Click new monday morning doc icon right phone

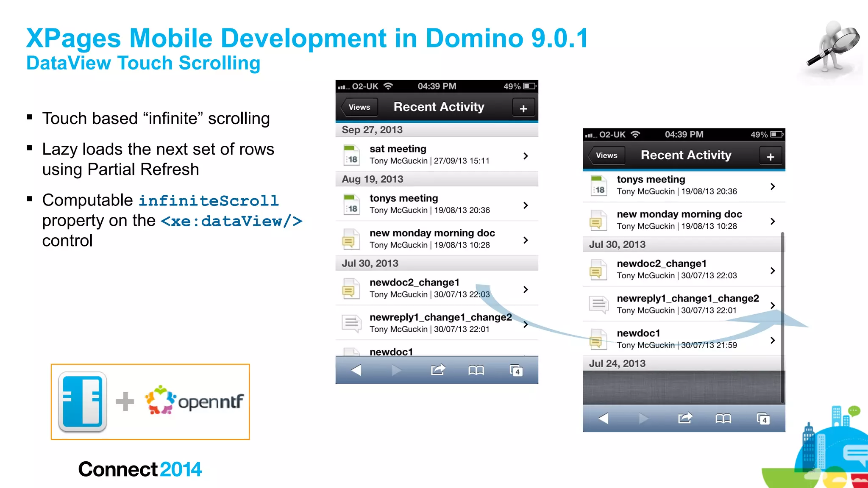pos(598,220)
